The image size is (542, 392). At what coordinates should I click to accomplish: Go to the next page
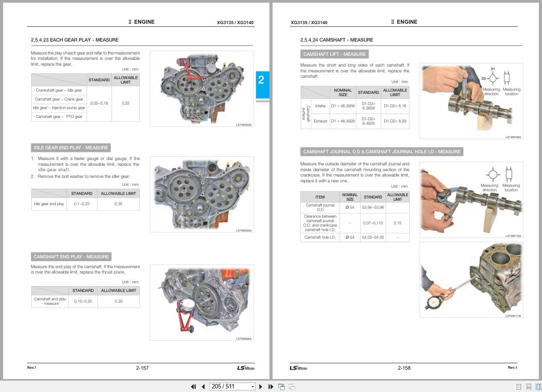click(x=261, y=387)
